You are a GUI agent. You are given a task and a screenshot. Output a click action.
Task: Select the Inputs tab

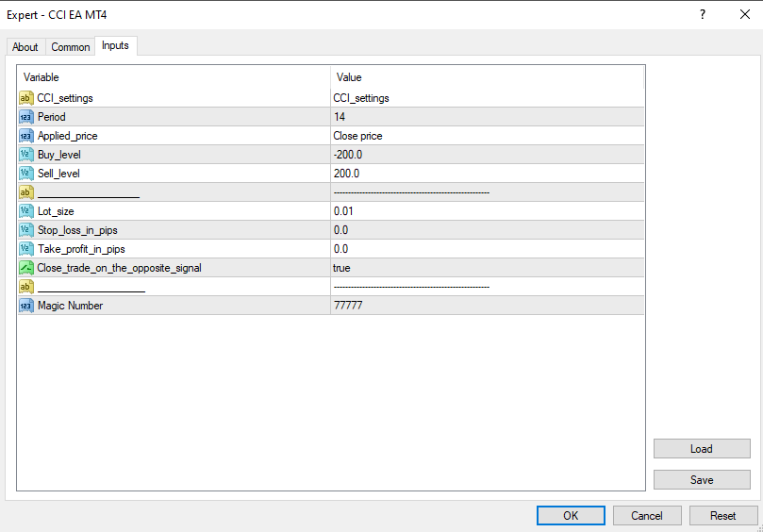coord(115,46)
